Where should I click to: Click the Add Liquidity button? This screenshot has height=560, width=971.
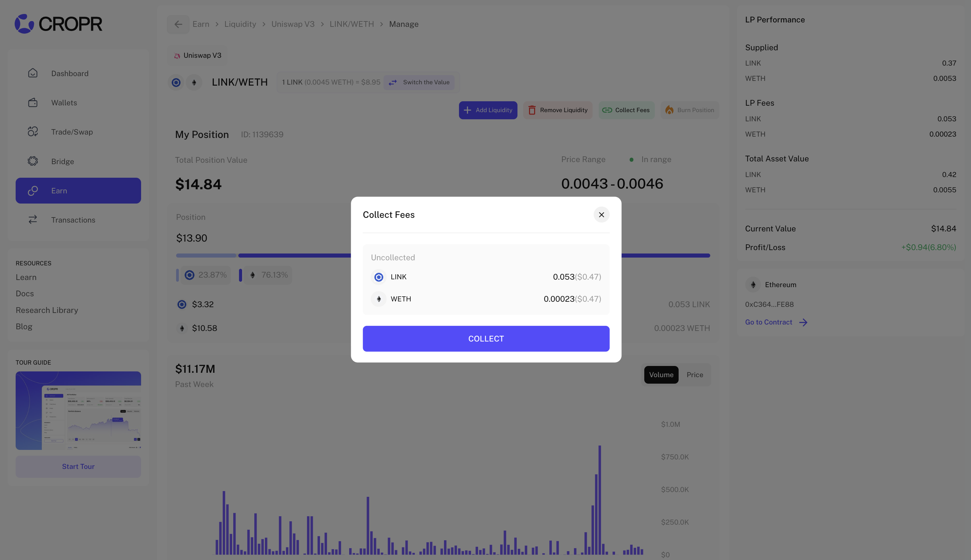click(488, 110)
